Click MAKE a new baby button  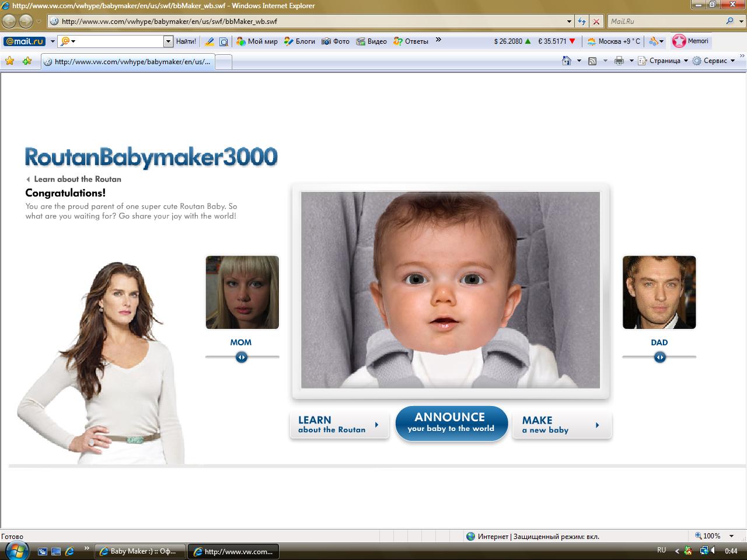561,425
